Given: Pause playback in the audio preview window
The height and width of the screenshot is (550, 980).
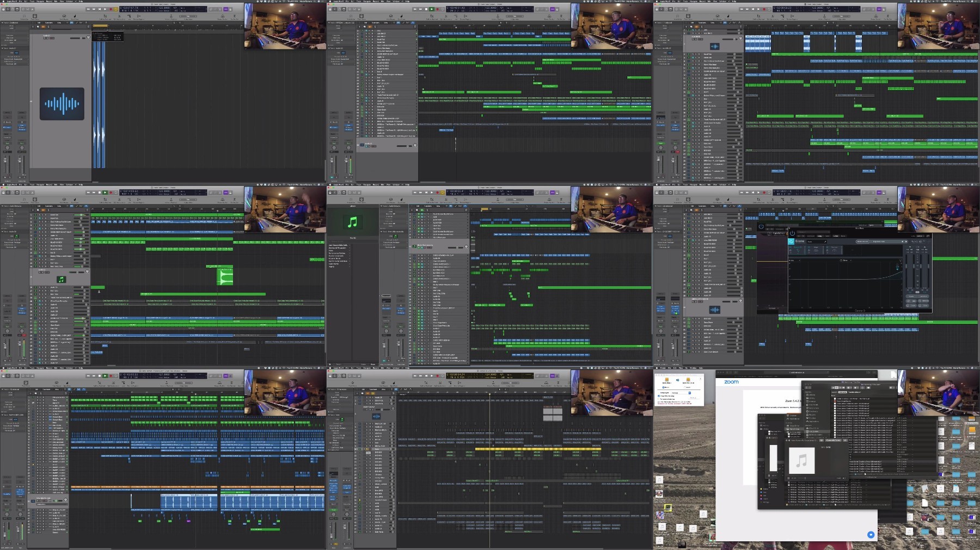Looking at the screenshot, I should point(788,478).
